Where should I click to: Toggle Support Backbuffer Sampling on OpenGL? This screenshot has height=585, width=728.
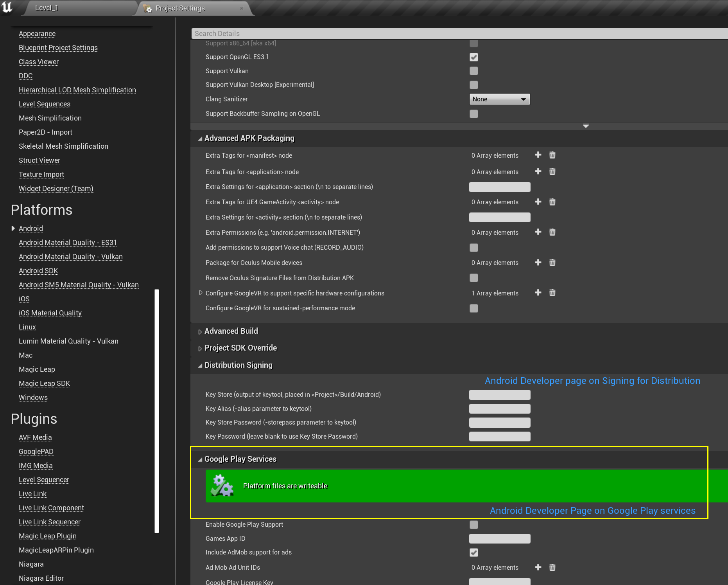point(474,114)
